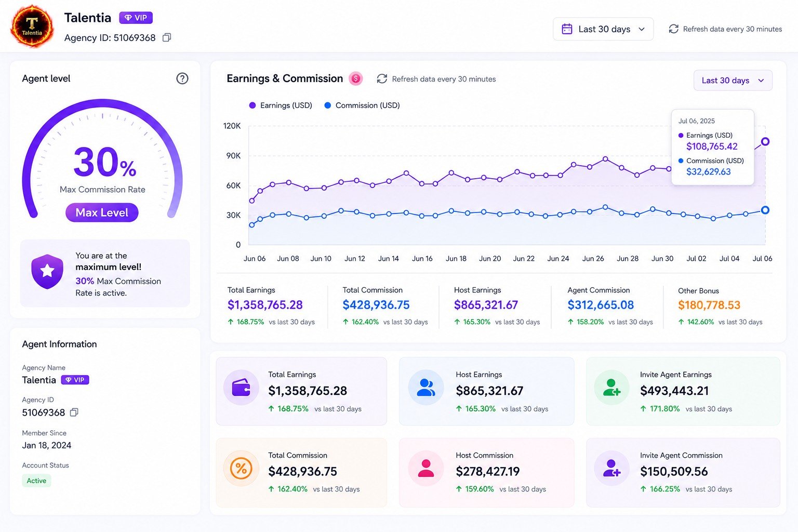Click the tooltip earnings value $108,765.42
Screen dimensions: 798x532
click(x=712, y=147)
